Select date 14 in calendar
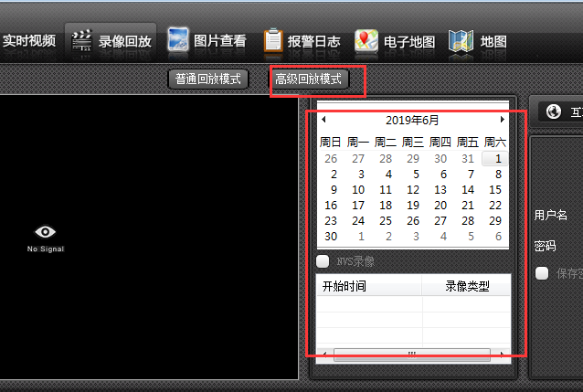 pyautogui.click(x=468, y=190)
